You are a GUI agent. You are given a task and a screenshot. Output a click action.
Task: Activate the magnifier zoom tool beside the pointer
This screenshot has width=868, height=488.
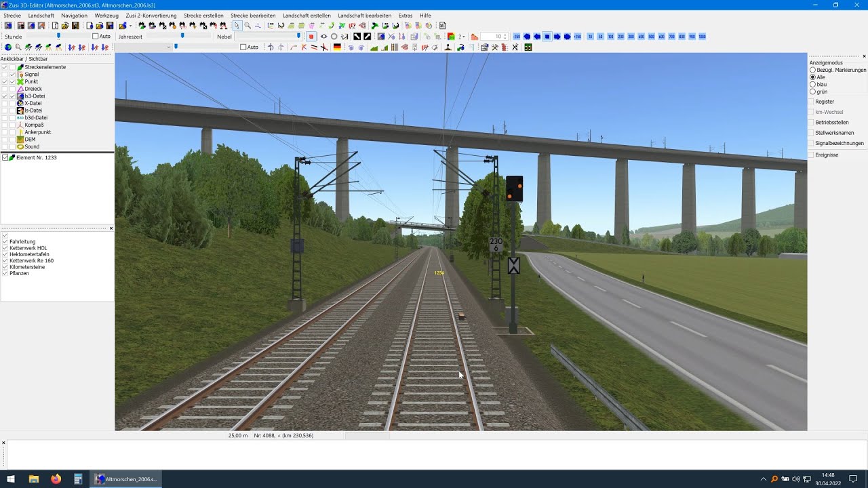pos(248,26)
